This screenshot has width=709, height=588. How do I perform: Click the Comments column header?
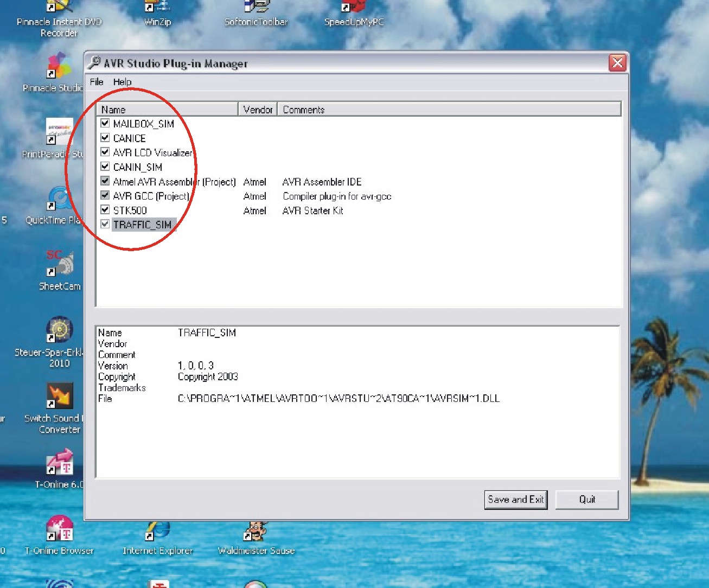[450, 110]
